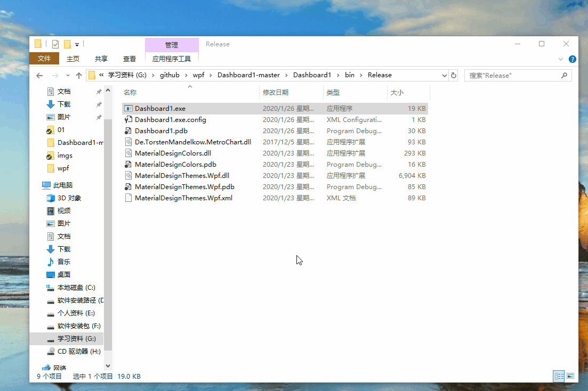Go back with the left arrow button
Screen dimensions: 588x391
pyautogui.click(x=39, y=75)
